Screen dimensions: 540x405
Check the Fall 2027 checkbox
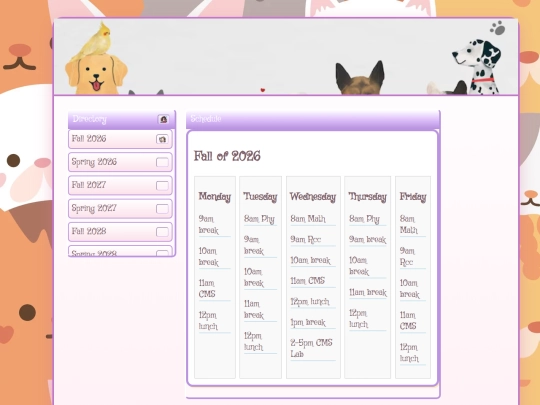pos(162,186)
